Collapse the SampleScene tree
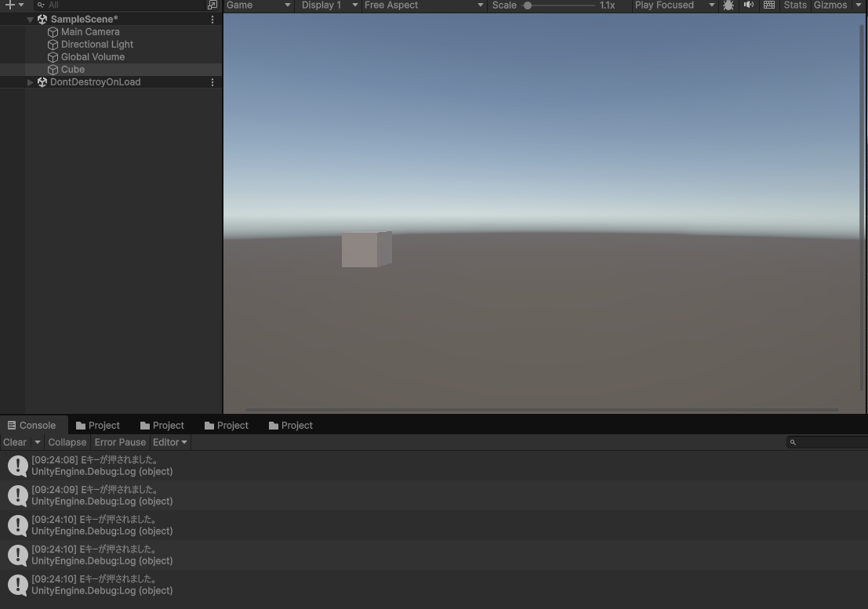This screenshot has height=609, width=868. click(30, 20)
